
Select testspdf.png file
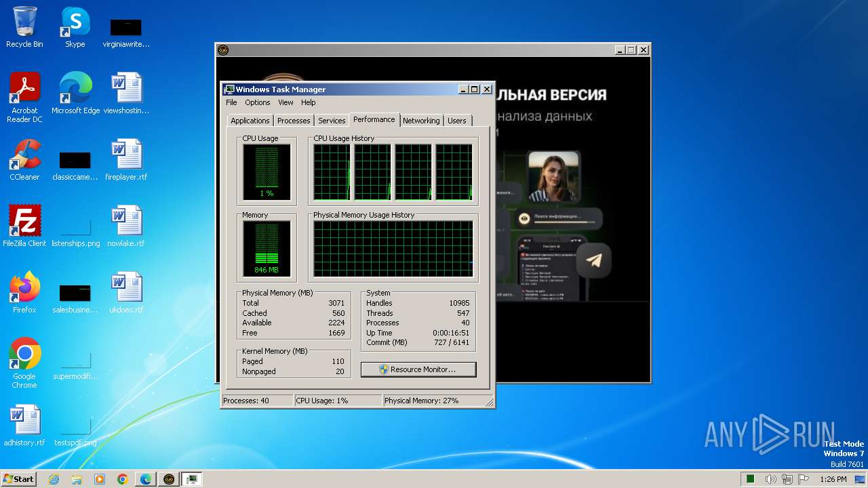75,432
